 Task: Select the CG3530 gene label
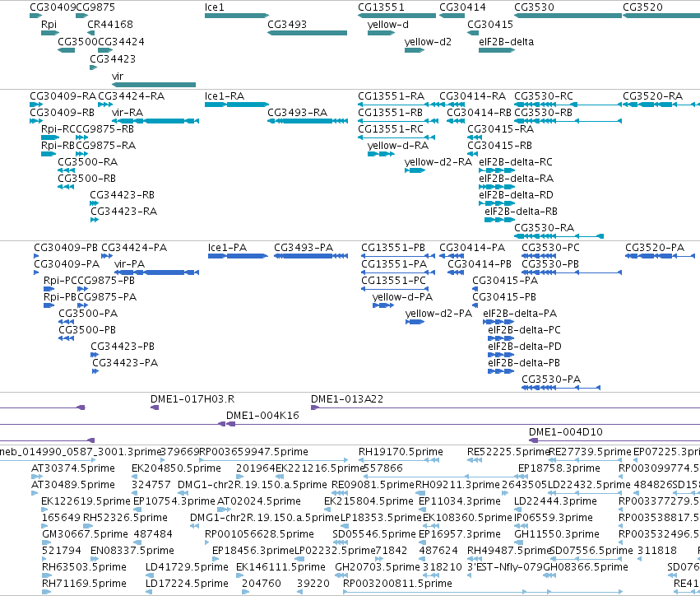click(534, 7)
